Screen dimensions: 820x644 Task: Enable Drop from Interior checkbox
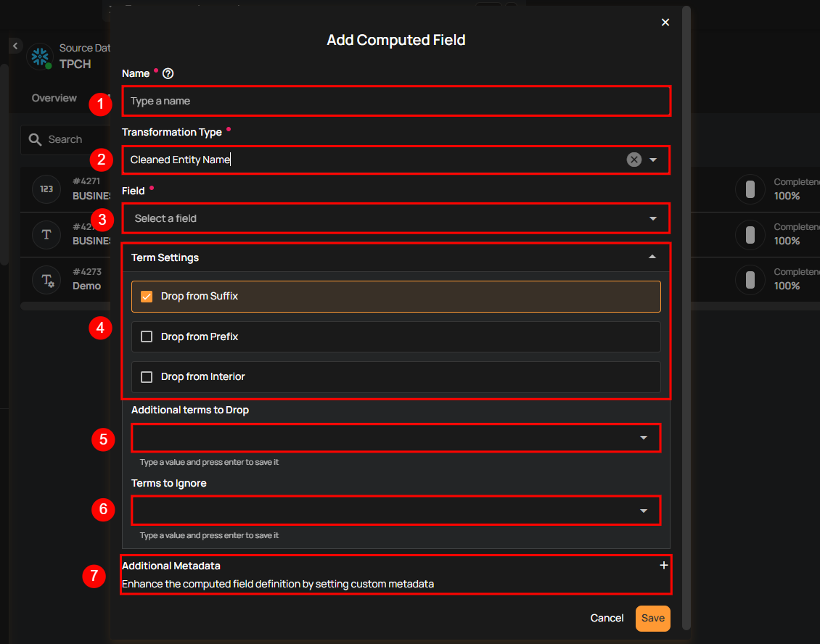[x=147, y=377]
